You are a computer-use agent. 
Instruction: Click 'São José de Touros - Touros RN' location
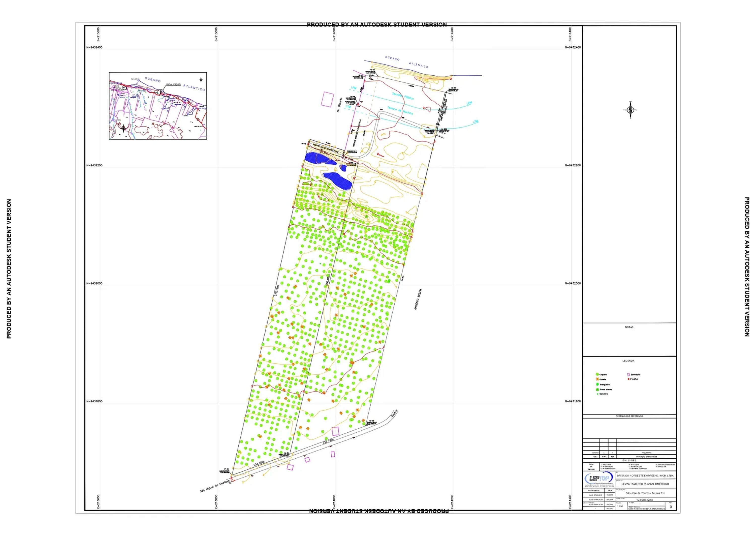coord(645,493)
